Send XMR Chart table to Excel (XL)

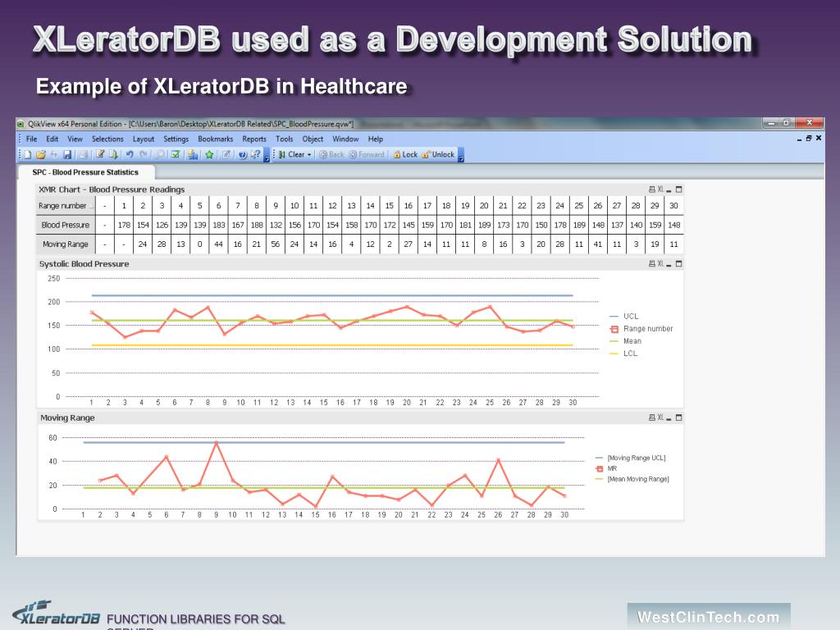[660, 189]
